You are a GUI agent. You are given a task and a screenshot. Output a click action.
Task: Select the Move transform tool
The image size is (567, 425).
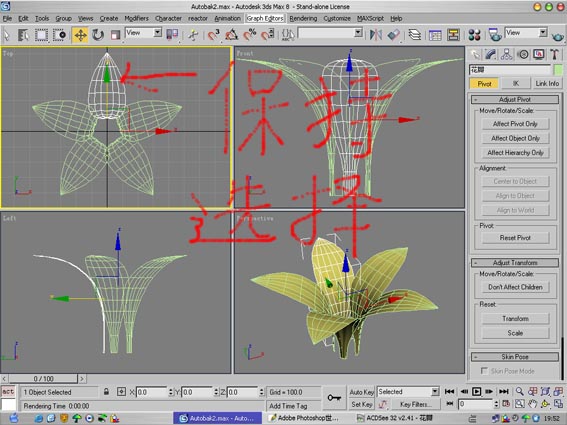pyautogui.click(x=80, y=35)
